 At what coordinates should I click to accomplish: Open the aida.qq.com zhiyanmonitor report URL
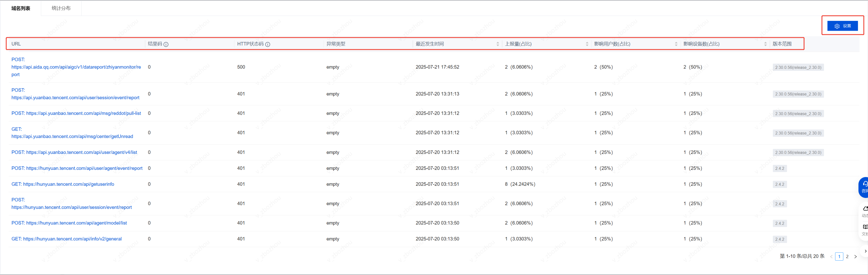(x=76, y=67)
